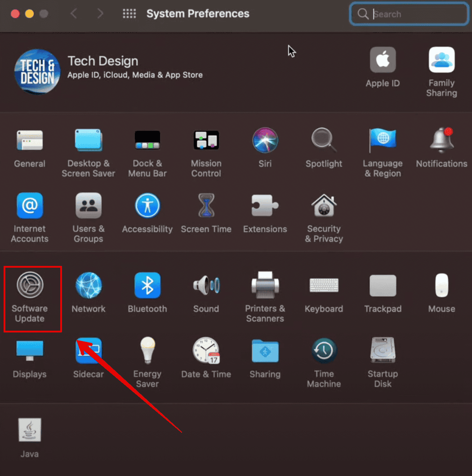The height and width of the screenshot is (476, 472).
Task: Open Notifications preferences with red badge
Action: point(441,141)
